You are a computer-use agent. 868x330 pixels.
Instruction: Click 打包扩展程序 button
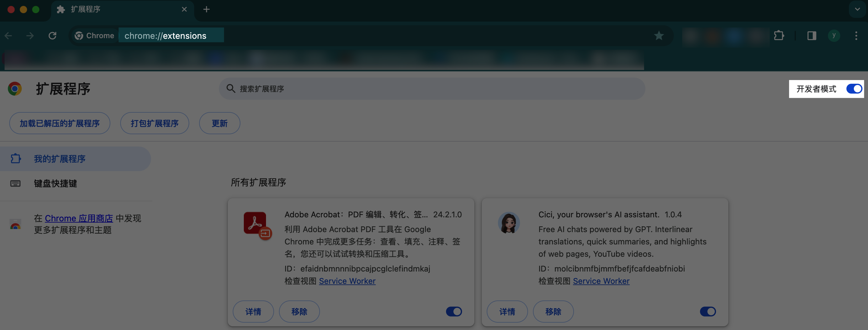click(x=155, y=123)
